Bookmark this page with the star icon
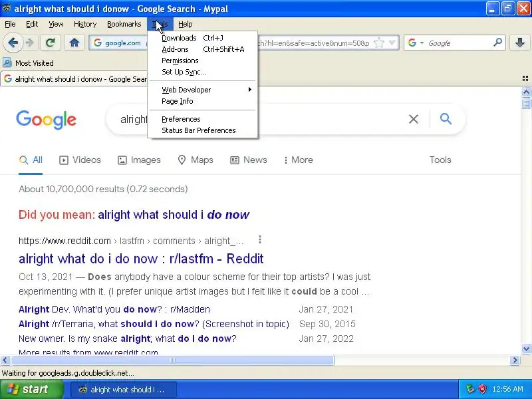 (378, 43)
